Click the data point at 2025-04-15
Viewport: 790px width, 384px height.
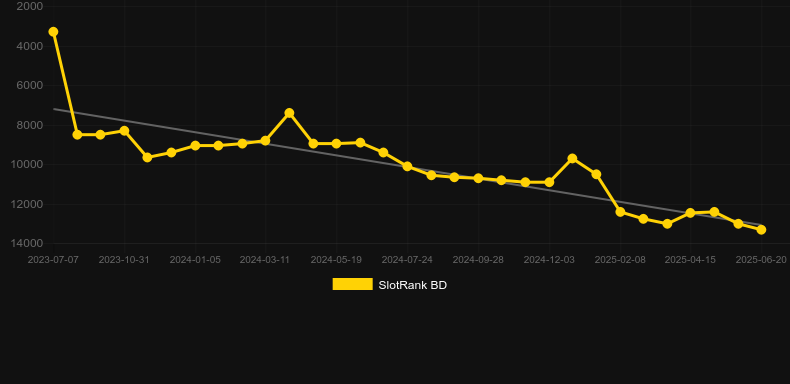click(690, 213)
